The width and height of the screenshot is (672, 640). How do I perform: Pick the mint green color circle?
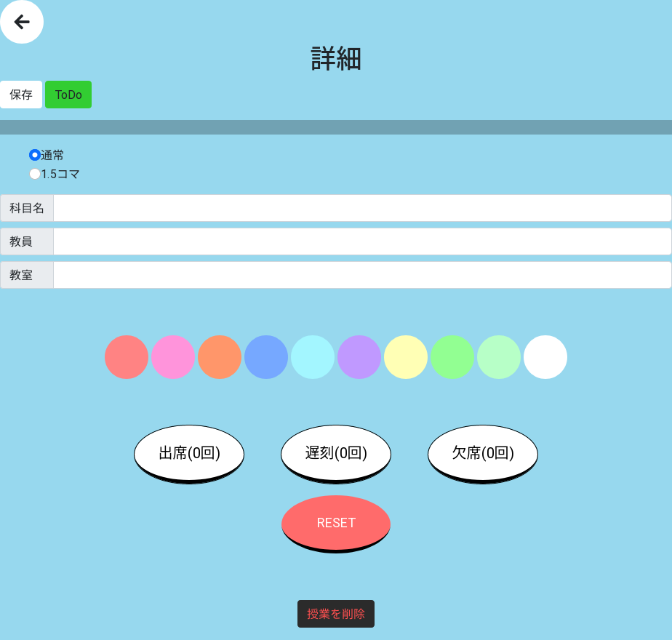[x=499, y=357]
